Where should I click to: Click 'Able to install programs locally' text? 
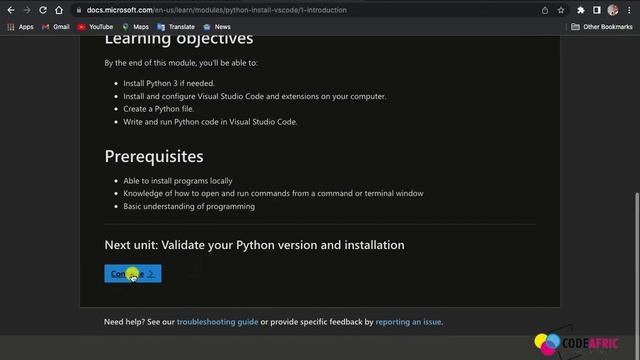point(178,181)
